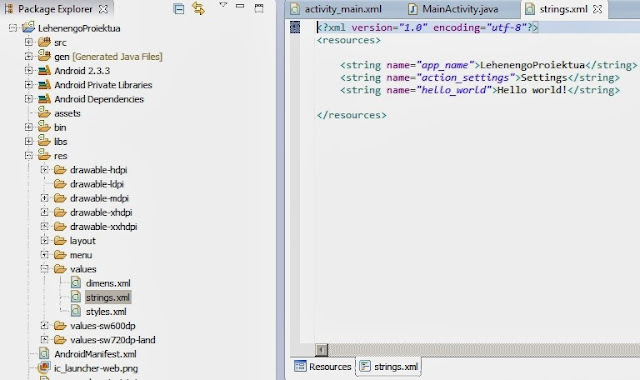Click the src package folder icon

[44, 42]
